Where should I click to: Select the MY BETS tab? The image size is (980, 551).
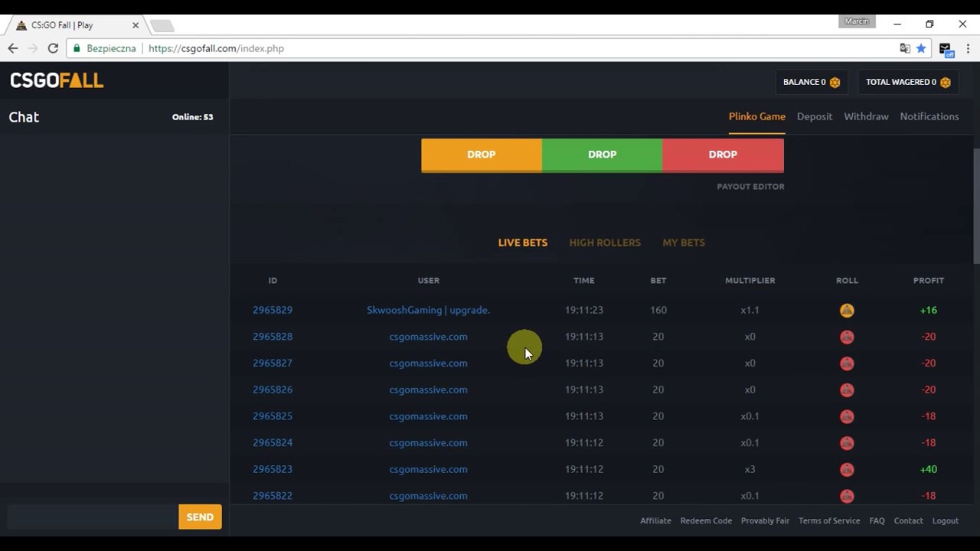tap(684, 243)
